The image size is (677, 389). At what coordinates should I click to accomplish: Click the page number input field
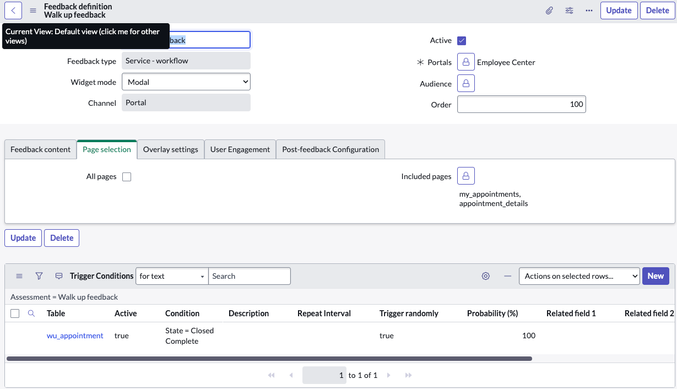point(324,375)
